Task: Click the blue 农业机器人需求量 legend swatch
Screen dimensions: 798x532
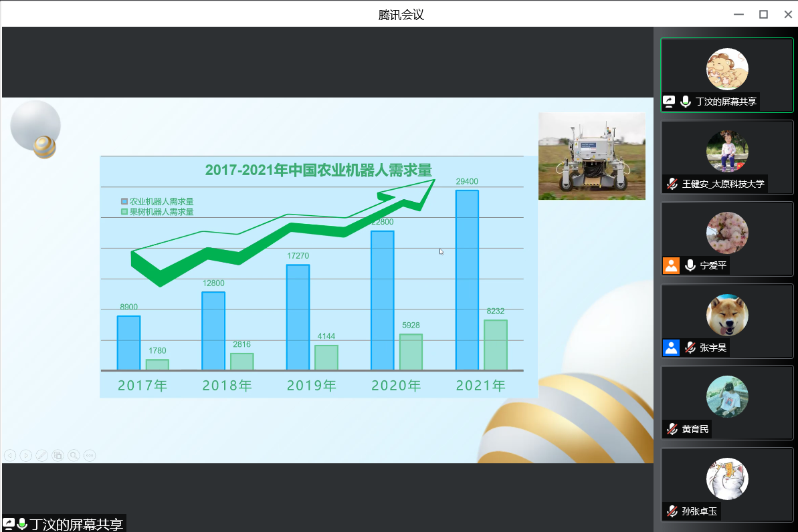Action: point(124,201)
